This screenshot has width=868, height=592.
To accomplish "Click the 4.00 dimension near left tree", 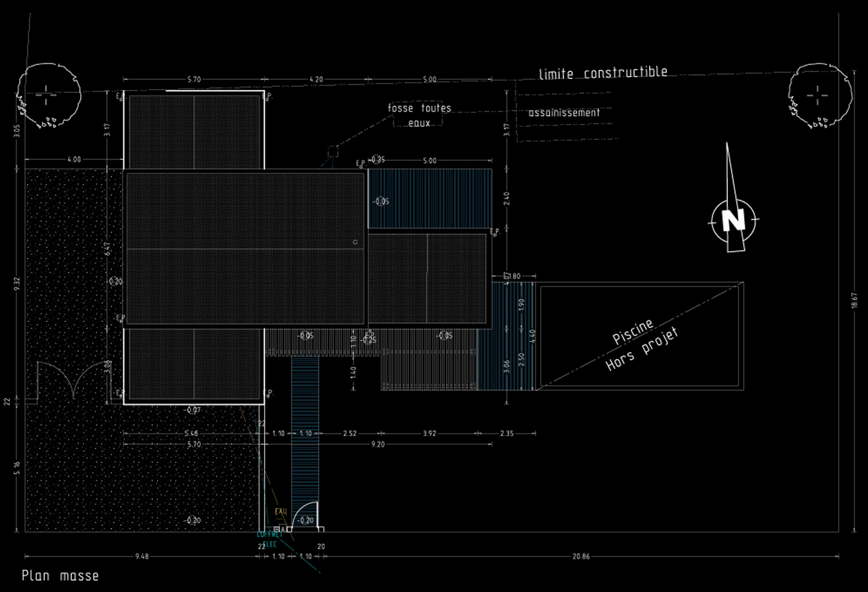I will pyautogui.click(x=74, y=159).
